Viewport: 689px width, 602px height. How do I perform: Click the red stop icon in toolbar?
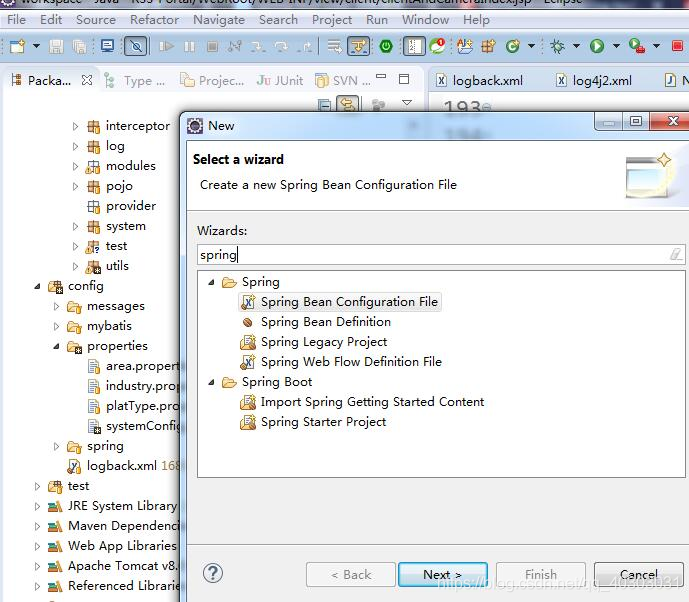[677, 46]
